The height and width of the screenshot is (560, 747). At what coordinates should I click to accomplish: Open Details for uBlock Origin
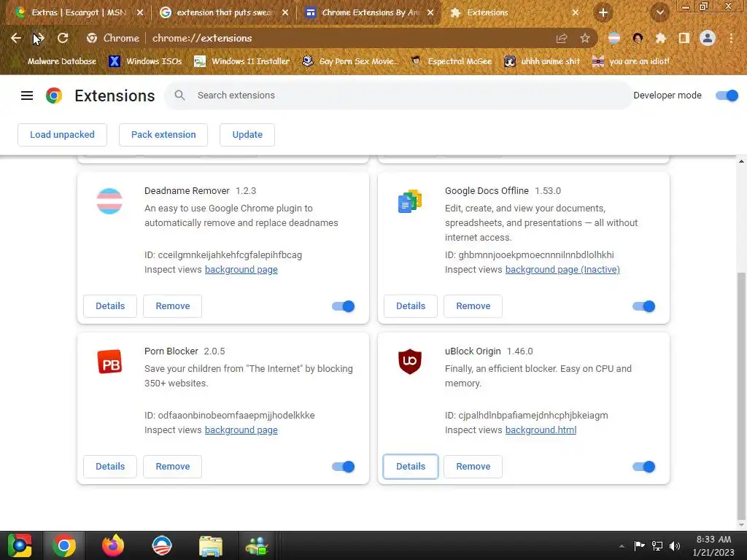point(411,467)
